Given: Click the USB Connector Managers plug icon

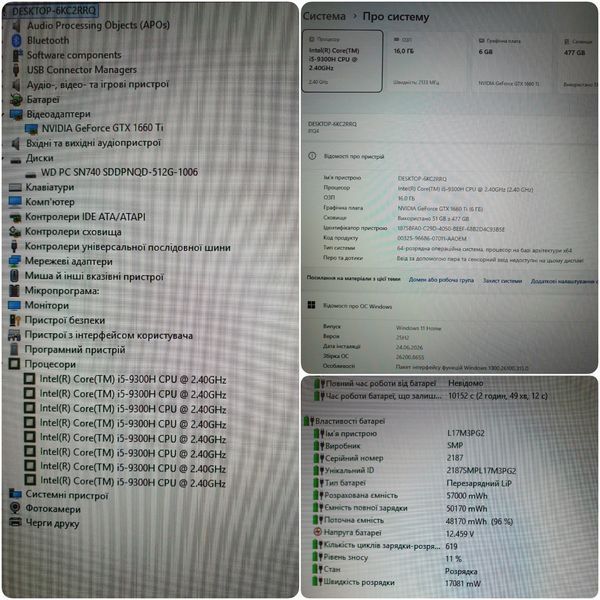Looking at the screenshot, I should point(16,70).
